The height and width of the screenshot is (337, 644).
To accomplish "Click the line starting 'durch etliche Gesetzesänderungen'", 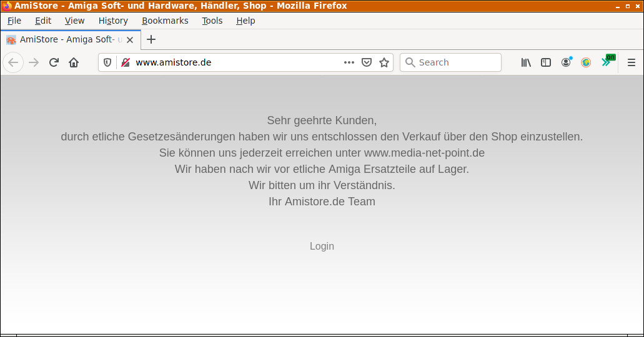I will point(322,137).
